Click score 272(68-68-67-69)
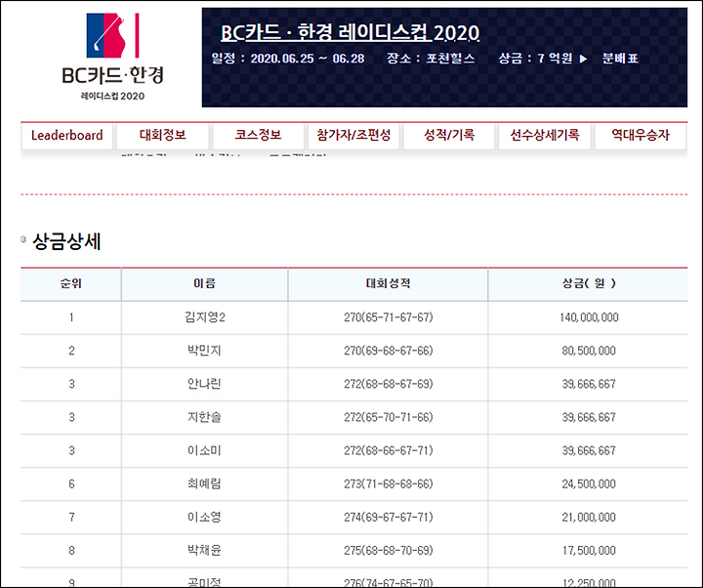This screenshot has width=703, height=588. click(389, 384)
